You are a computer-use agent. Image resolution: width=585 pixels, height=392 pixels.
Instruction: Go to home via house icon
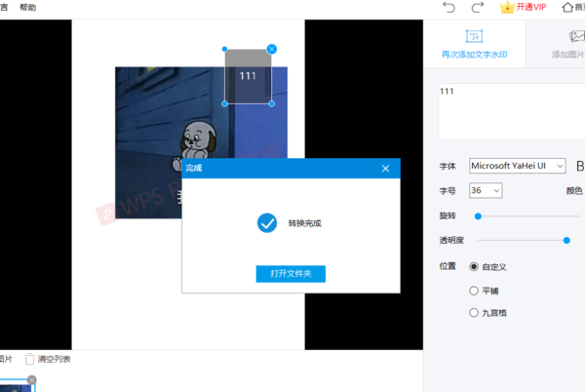tap(567, 7)
